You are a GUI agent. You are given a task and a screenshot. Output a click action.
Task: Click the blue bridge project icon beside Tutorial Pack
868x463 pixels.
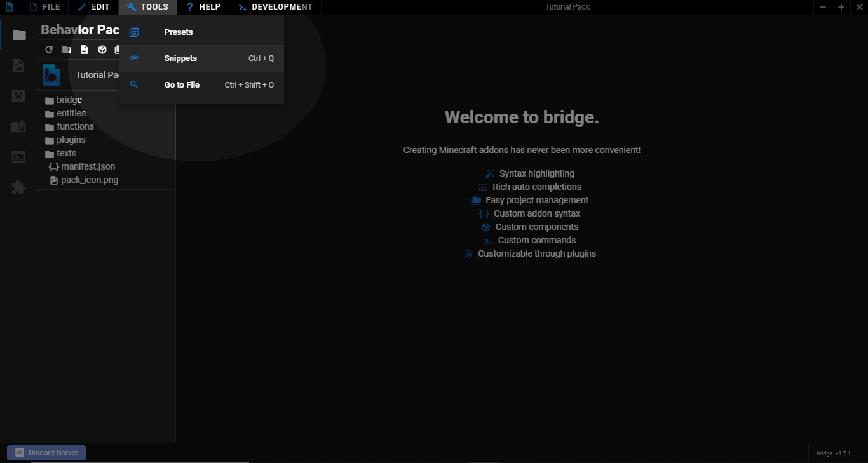coord(51,75)
